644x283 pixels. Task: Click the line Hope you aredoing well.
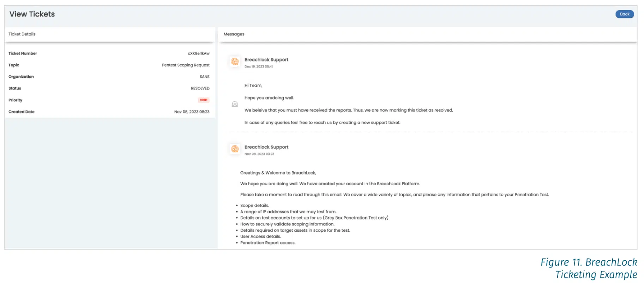click(x=269, y=98)
